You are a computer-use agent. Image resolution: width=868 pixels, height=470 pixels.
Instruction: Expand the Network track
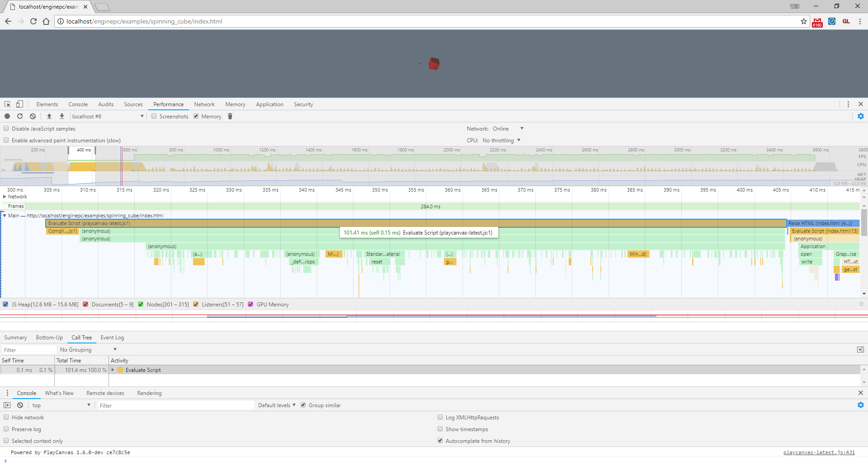(x=5, y=197)
